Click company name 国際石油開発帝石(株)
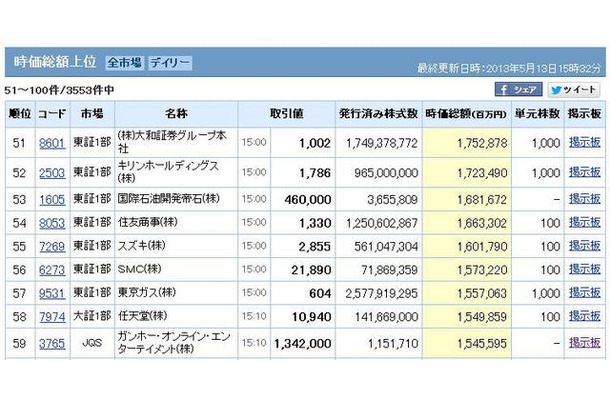610x400 pixels. pos(168,199)
